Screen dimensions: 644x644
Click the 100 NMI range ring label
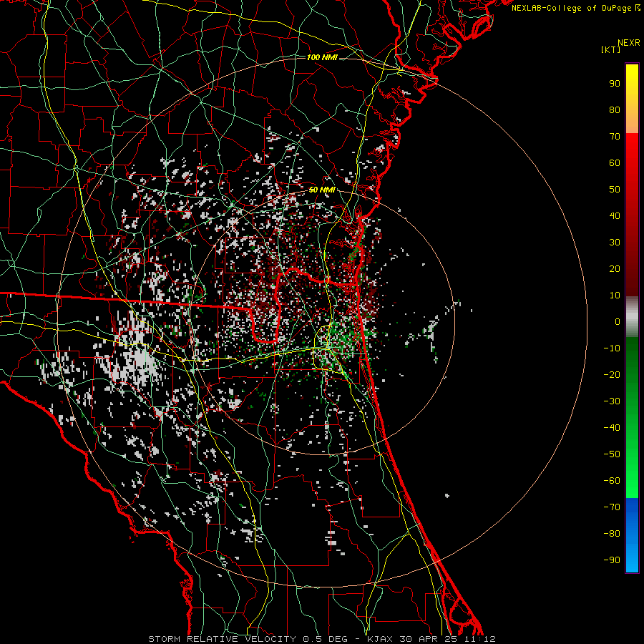click(322, 57)
